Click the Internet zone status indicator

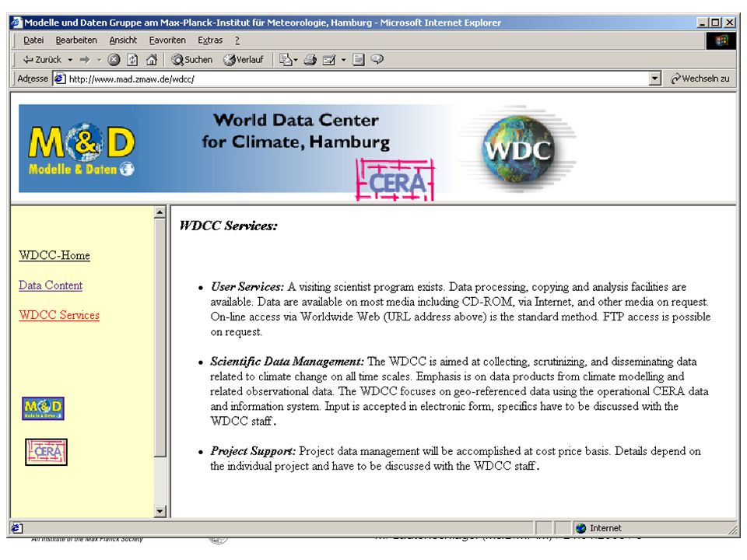[x=598, y=528]
